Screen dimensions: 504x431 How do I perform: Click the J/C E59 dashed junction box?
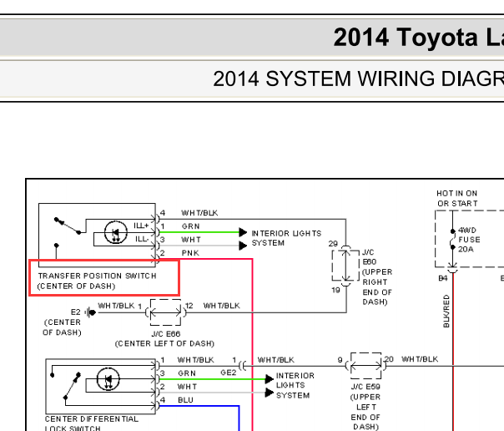coord(365,366)
